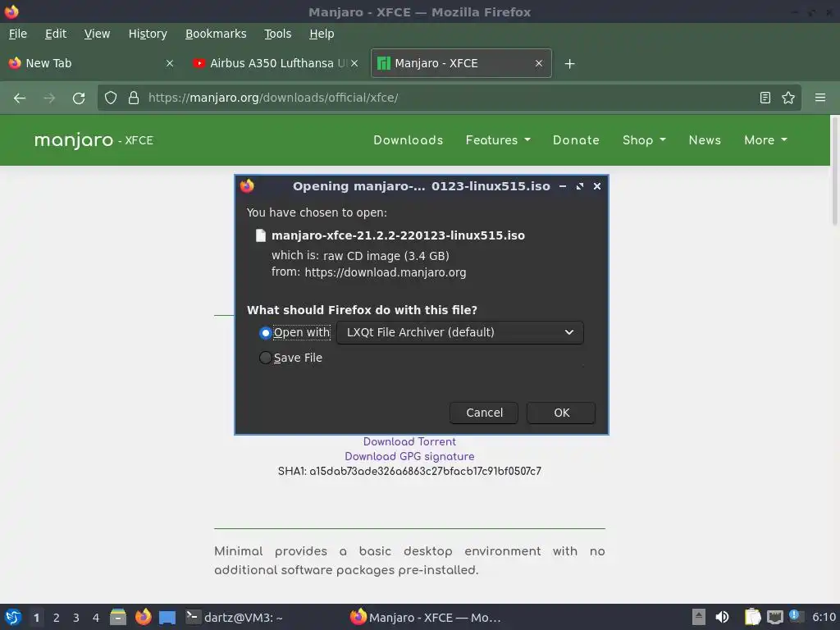Screen dimensions: 840x630
Task: Open the volume control tray icon
Action: click(722, 617)
